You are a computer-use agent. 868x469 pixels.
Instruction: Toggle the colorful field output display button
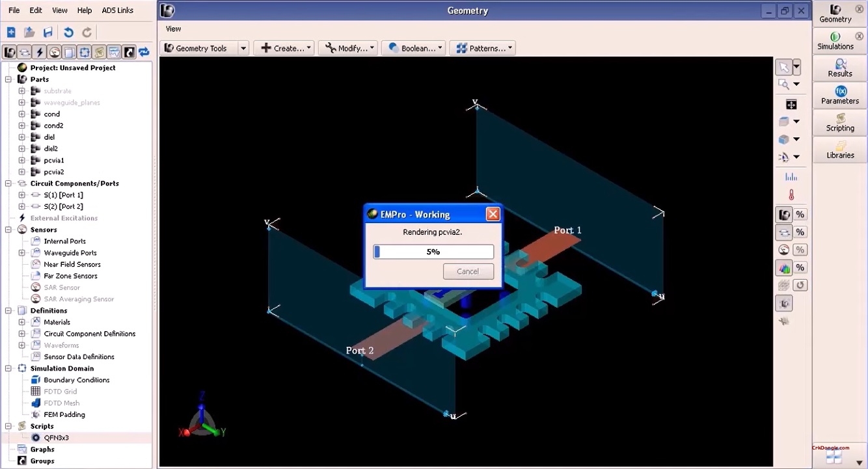pos(784,267)
